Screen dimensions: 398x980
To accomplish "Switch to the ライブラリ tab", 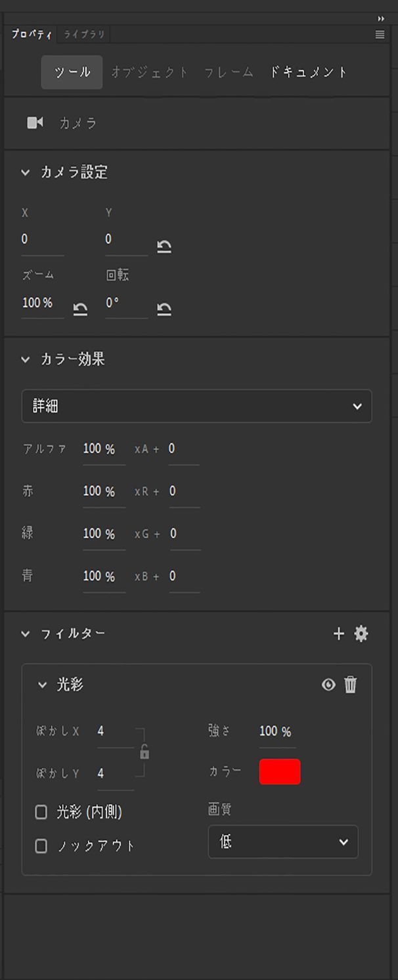I will tap(83, 35).
